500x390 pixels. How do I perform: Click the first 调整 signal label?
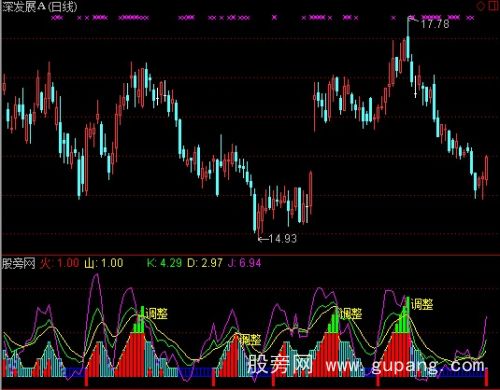156,313
